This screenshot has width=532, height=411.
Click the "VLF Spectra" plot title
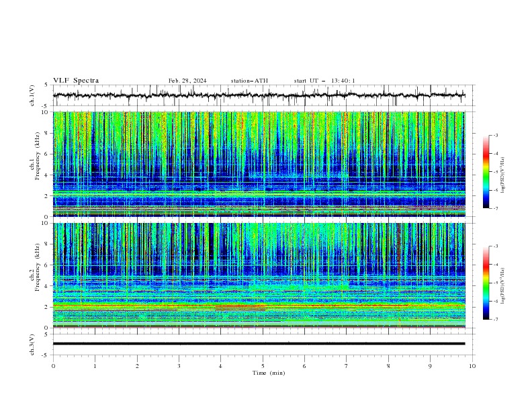[76, 81]
